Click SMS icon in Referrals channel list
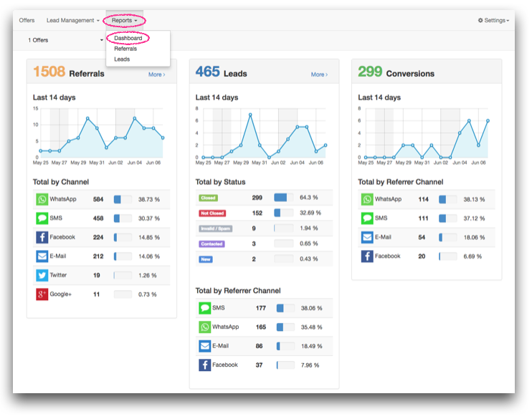This screenshot has height=419, width=532. tap(42, 218)
